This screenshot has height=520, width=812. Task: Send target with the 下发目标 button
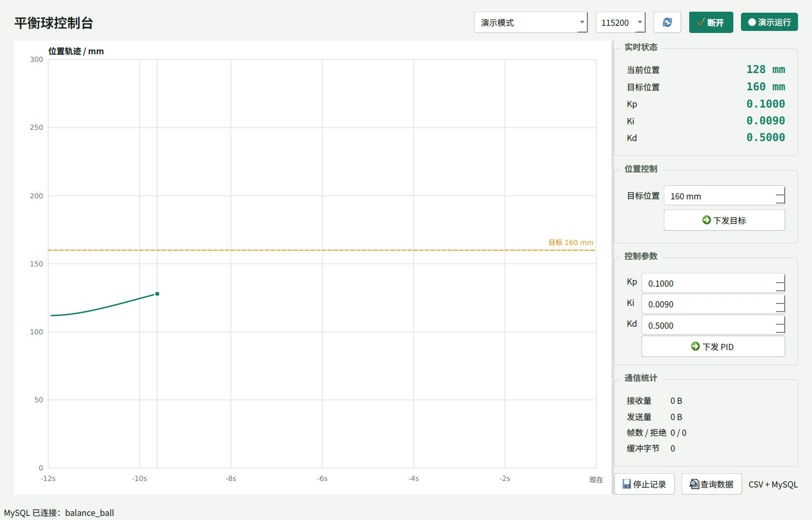(724, 220)
